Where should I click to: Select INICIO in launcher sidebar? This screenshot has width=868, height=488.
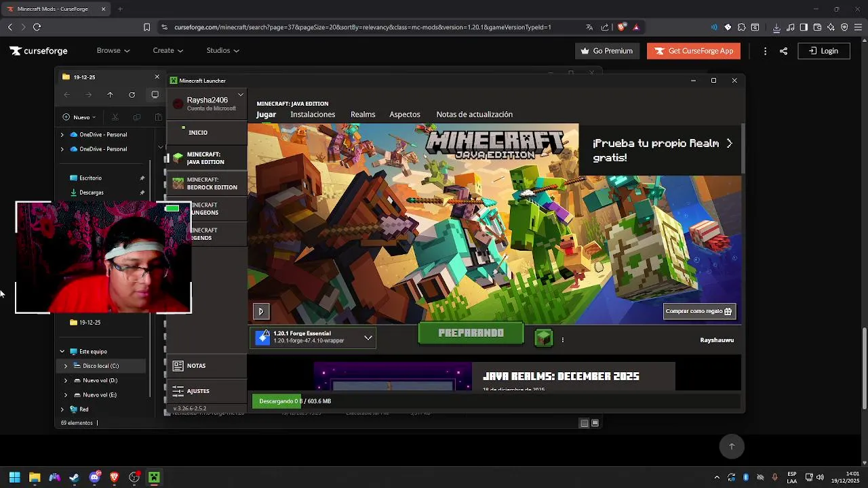point(206,132)
